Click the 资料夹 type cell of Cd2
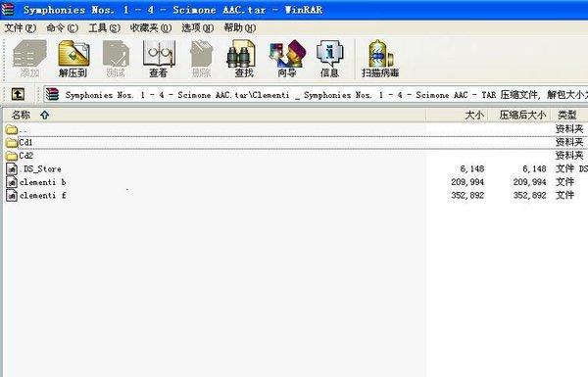The width and height of the screenshot is (588, 377). tap(569, 156)
